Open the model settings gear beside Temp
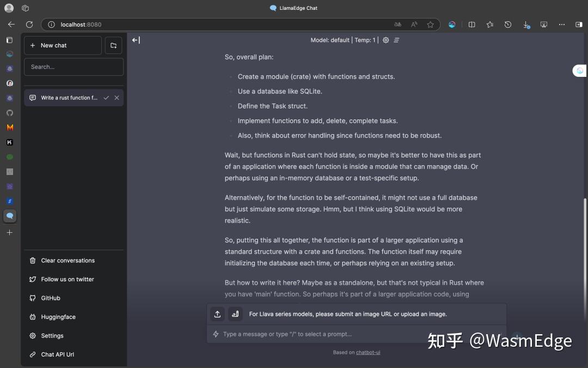Viewport: 588px width, 368px height. click(x=385, y=40)
